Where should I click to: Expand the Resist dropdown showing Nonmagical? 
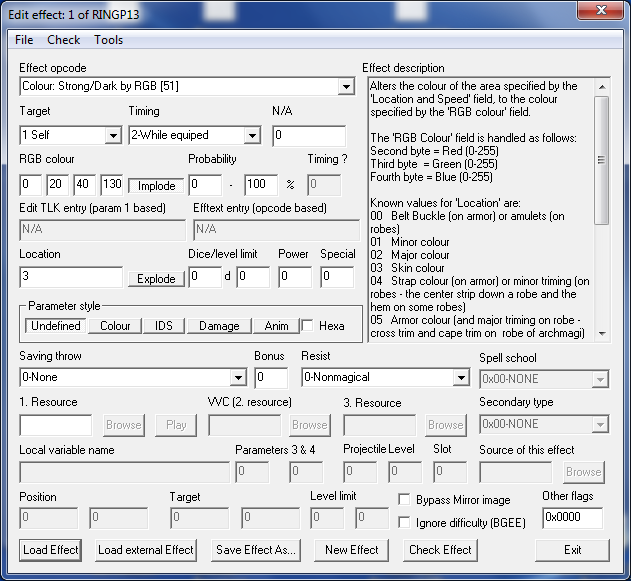click(461, 377)
